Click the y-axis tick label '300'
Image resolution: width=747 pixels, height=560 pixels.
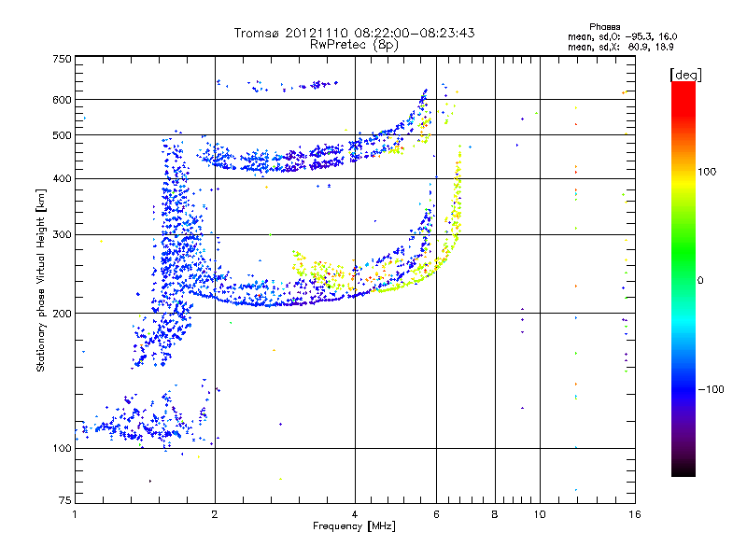coord(62,235)
